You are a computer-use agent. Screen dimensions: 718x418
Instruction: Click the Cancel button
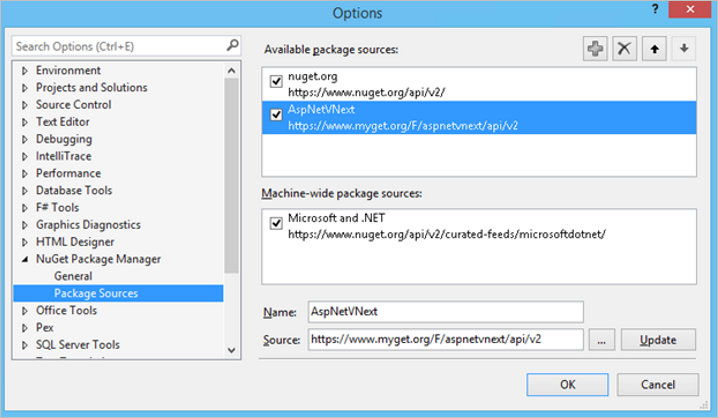click(657, 384)
